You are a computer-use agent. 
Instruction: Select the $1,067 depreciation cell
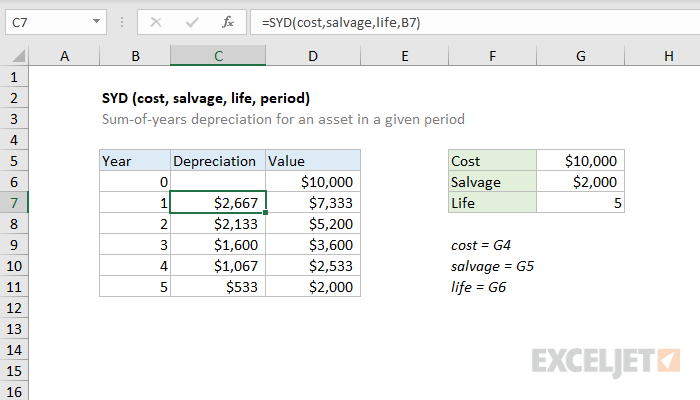tap(218, 266)
